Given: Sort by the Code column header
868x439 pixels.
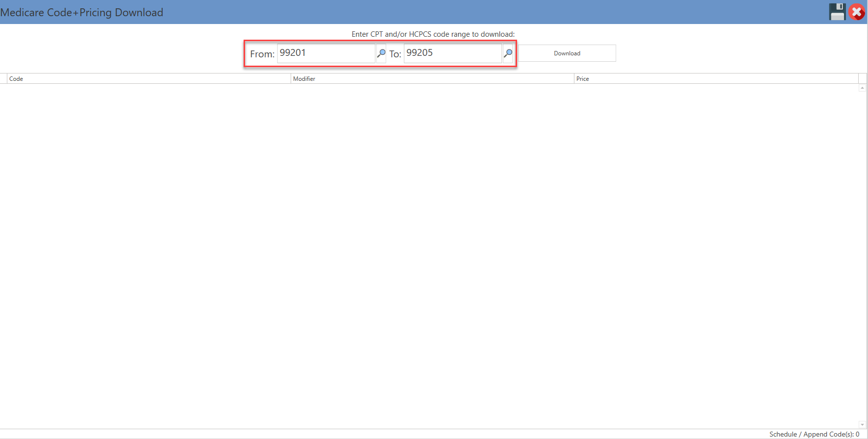Looking at the screenshot, I should click(x=149, y=78).
